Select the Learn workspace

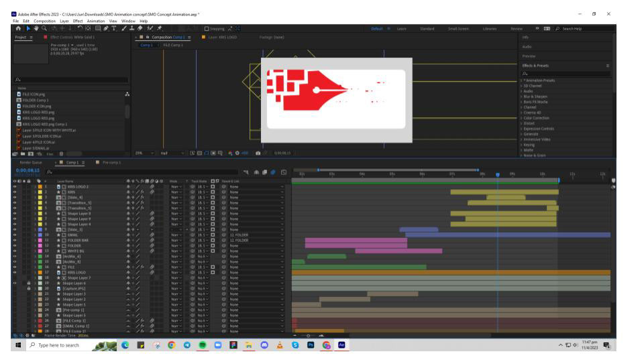(402, 29)
